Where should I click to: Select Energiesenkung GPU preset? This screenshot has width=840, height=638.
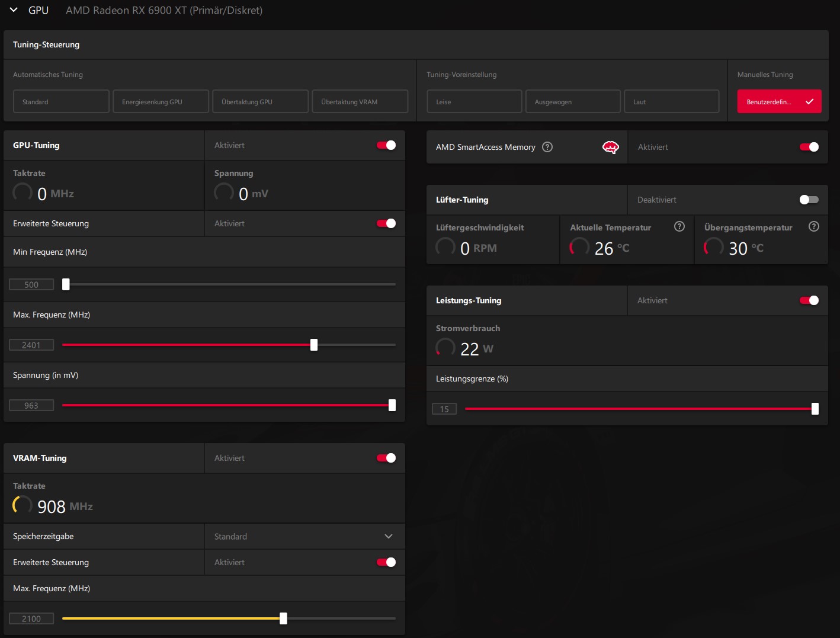pos(161,101)
